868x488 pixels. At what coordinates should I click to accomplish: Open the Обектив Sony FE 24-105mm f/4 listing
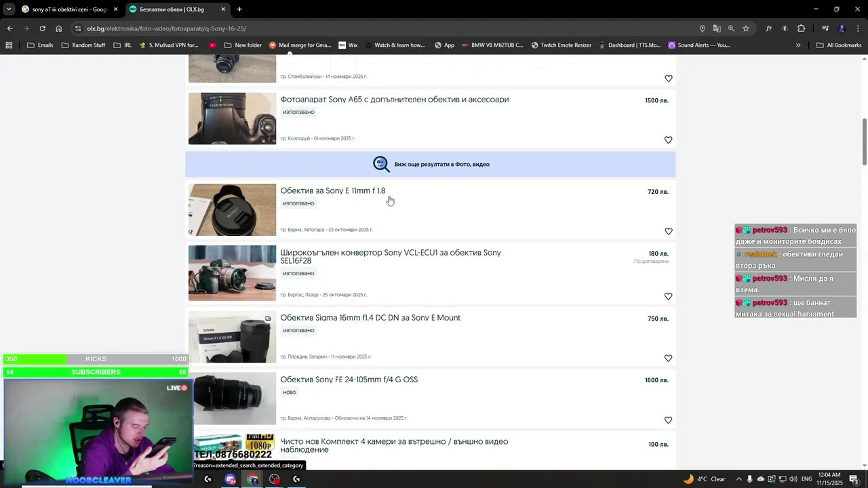pos(349,380)
